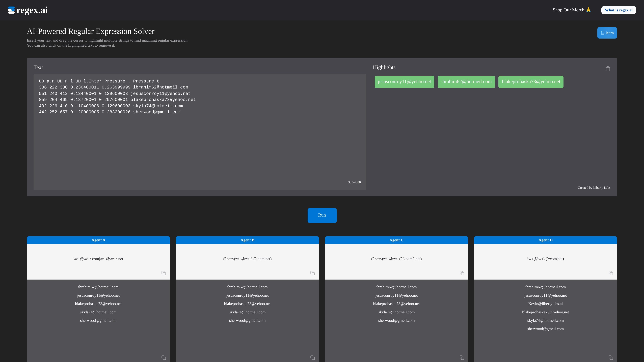Click skyla74@hotmeil.com in the Text area
The width and height of the screenshot is (644, 362).
point(158,106)
